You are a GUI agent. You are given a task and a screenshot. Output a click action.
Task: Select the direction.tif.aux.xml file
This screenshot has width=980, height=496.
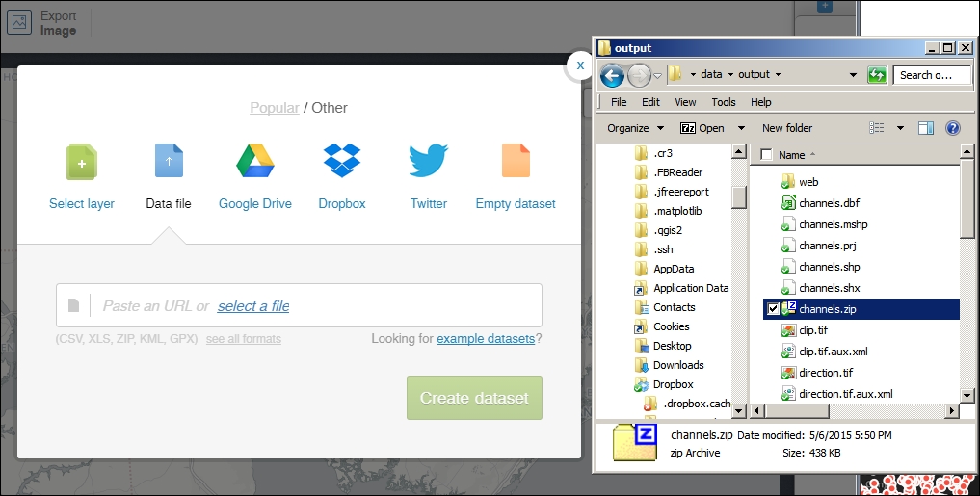click(836, 394)
